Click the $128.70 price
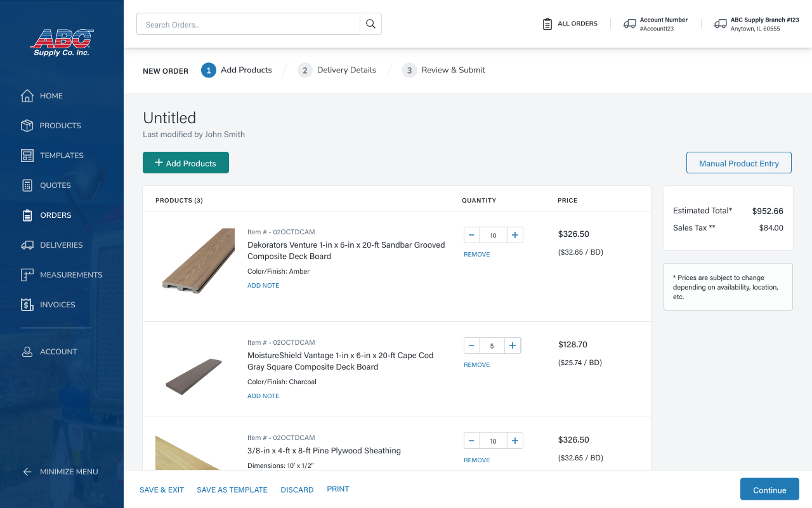 [573, 345]
